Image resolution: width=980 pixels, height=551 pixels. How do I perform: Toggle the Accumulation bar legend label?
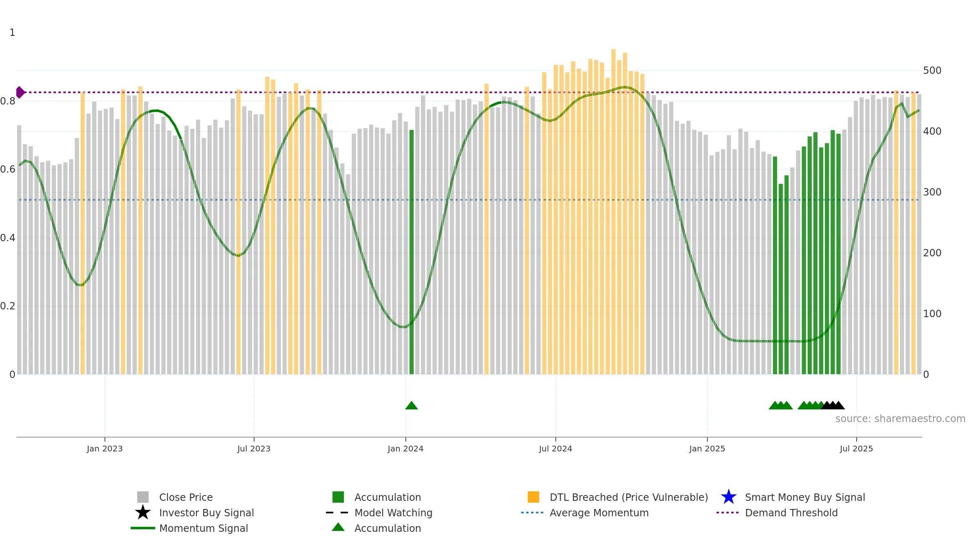point(388,497)
